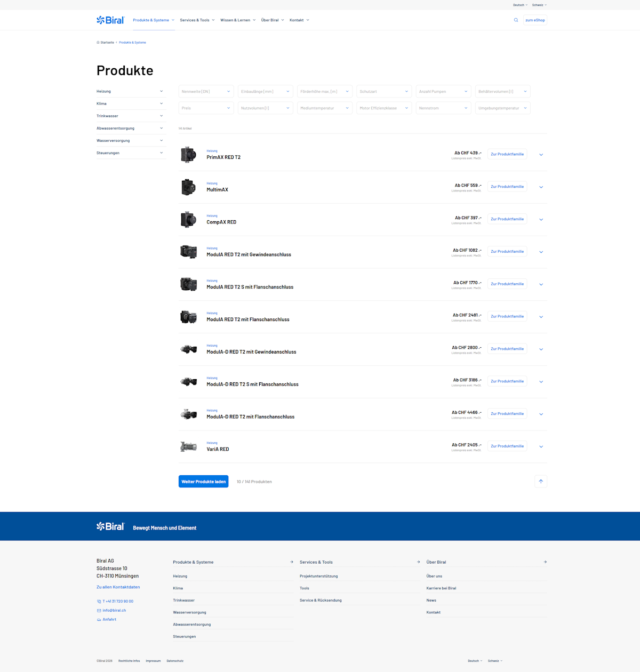Open Projektunterstützung footer link
This screenshot has height=672, width=640.
(318, 577)
